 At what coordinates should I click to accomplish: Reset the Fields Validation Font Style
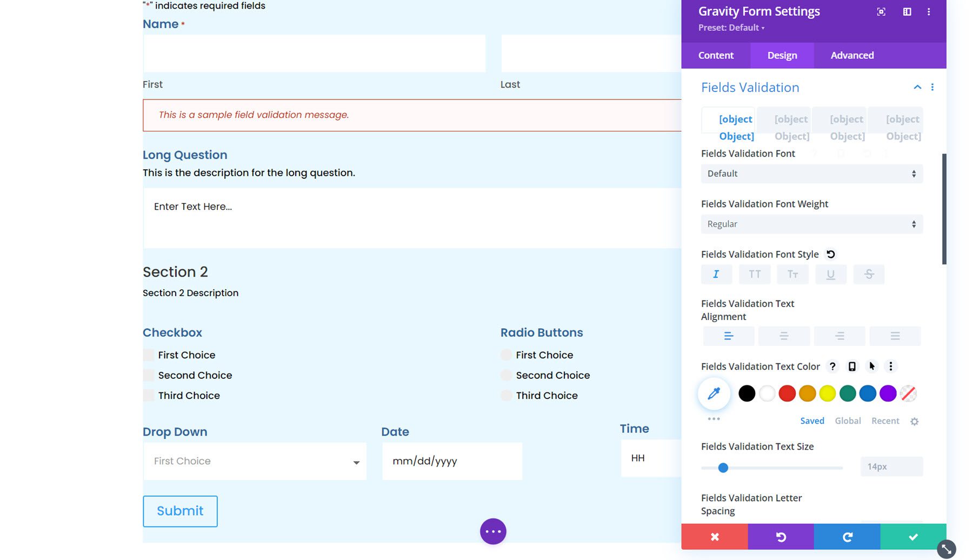831,254
